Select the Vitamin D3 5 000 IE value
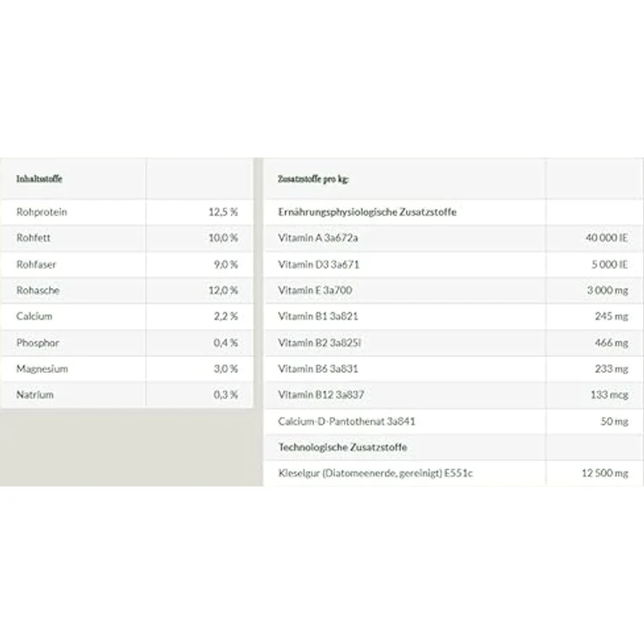Viewport: 644px width, 644px height. [x=610, y=264]
